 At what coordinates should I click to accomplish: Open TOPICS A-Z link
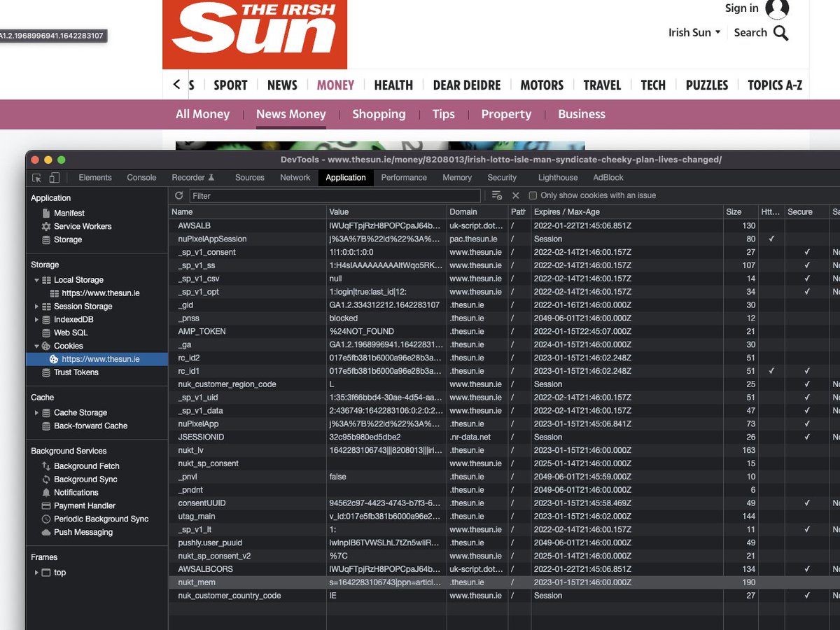click(775, 85)
